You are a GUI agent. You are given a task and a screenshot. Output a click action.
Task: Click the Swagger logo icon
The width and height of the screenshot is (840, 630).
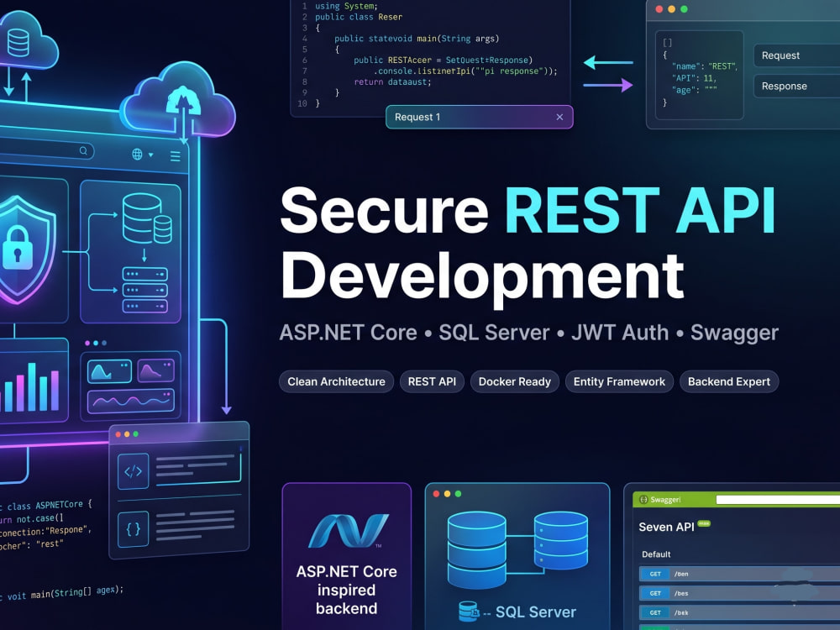(643, 499)
